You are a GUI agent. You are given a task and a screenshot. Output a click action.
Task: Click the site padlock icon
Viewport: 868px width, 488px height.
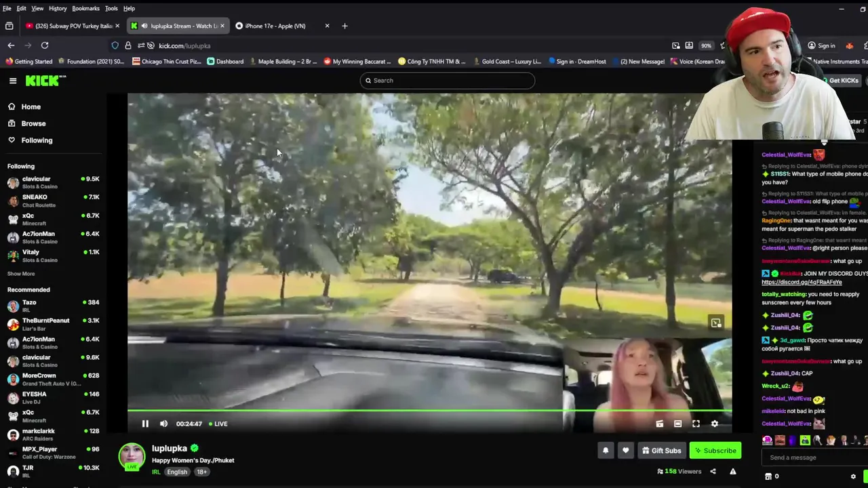127,45
